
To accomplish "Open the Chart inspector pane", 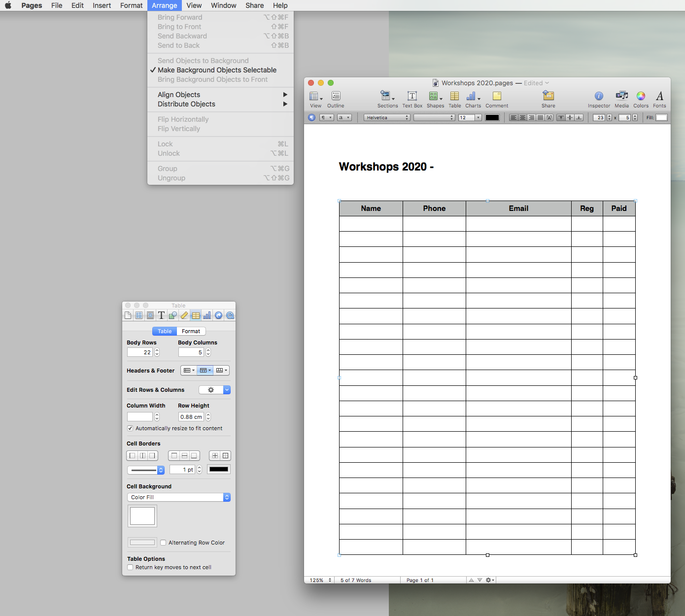I will click(x=207, y=315).
